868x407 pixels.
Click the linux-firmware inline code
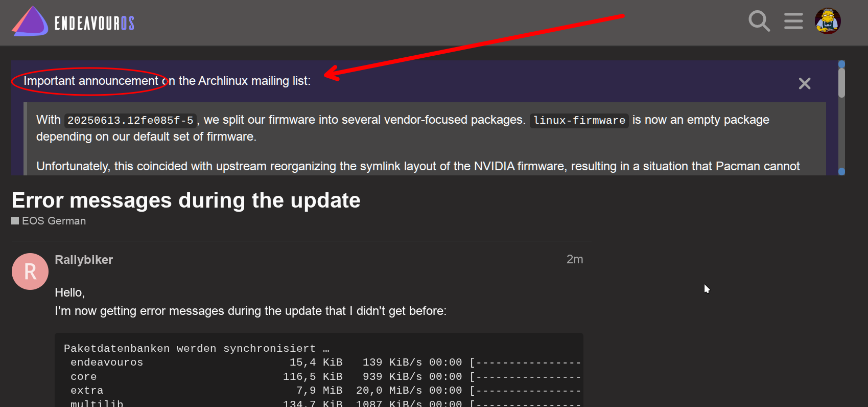[579, 120]
